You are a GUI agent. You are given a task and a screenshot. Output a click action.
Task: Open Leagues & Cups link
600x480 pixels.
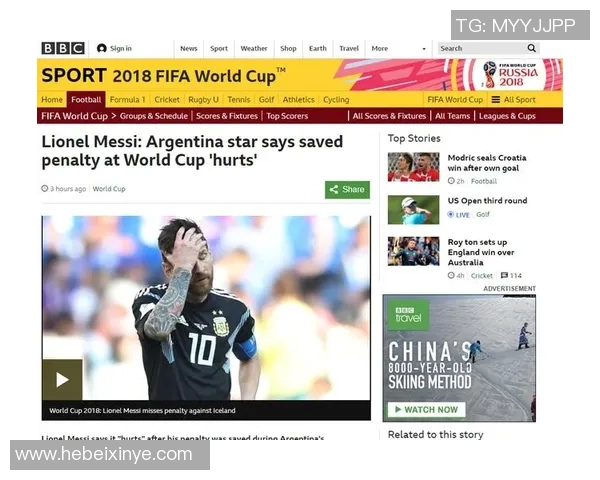[x=507, y=116]
